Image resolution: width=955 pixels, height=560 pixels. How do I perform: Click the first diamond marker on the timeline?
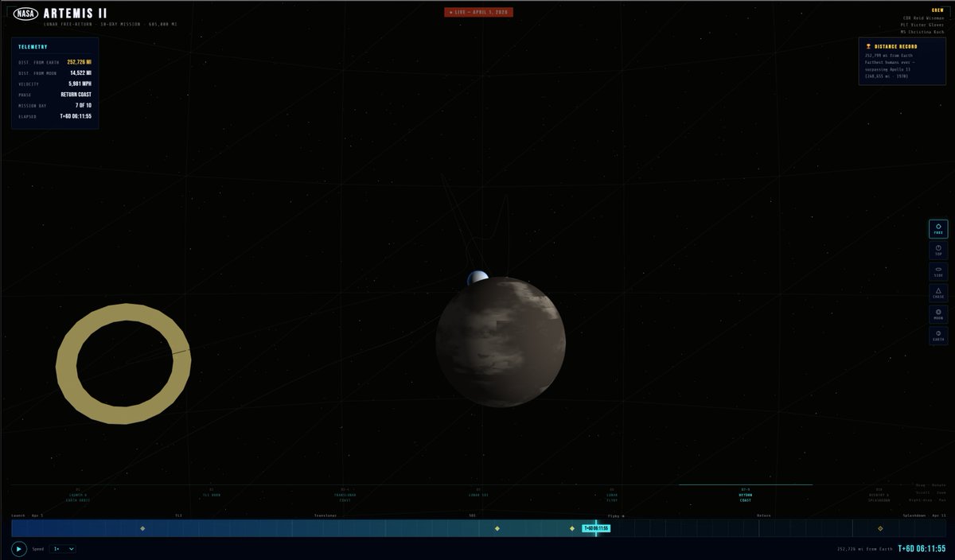tap(142, 528)
